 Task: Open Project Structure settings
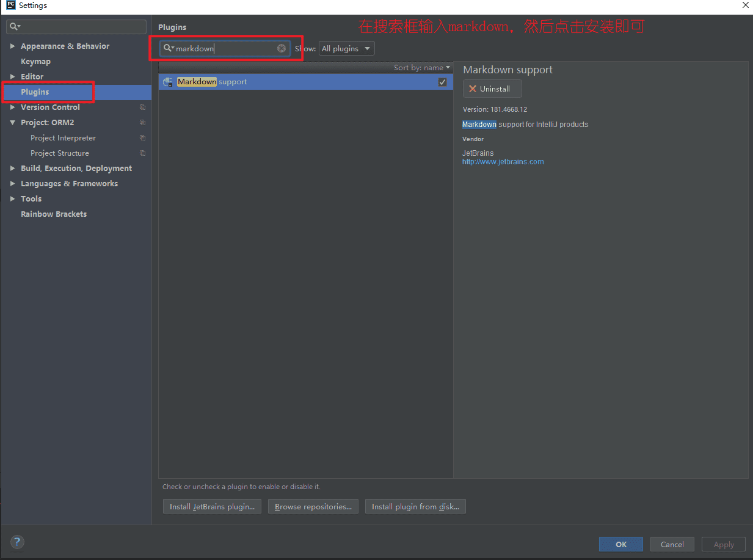[x=60, y=153]
